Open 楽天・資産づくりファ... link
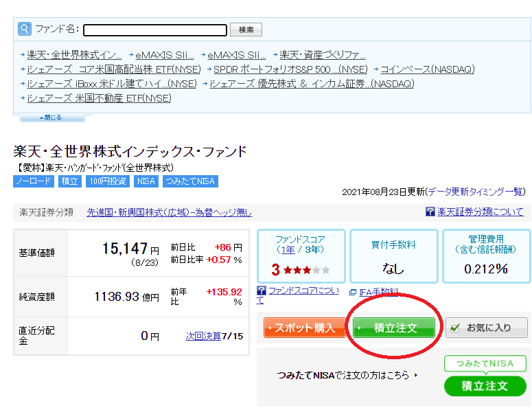The width and height of the screenshot is (532, 408). [323, 55]
